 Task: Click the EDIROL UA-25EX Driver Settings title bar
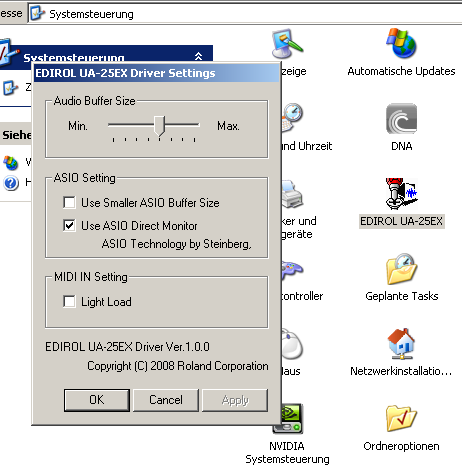point(157,73)
